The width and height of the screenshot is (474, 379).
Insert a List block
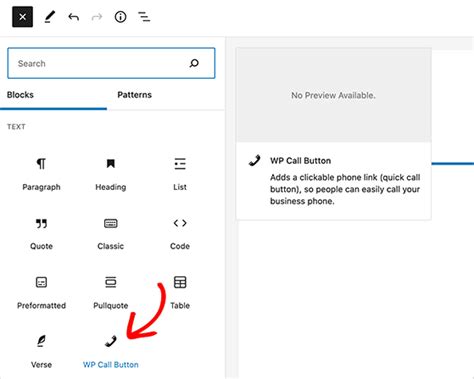(180, 174)
